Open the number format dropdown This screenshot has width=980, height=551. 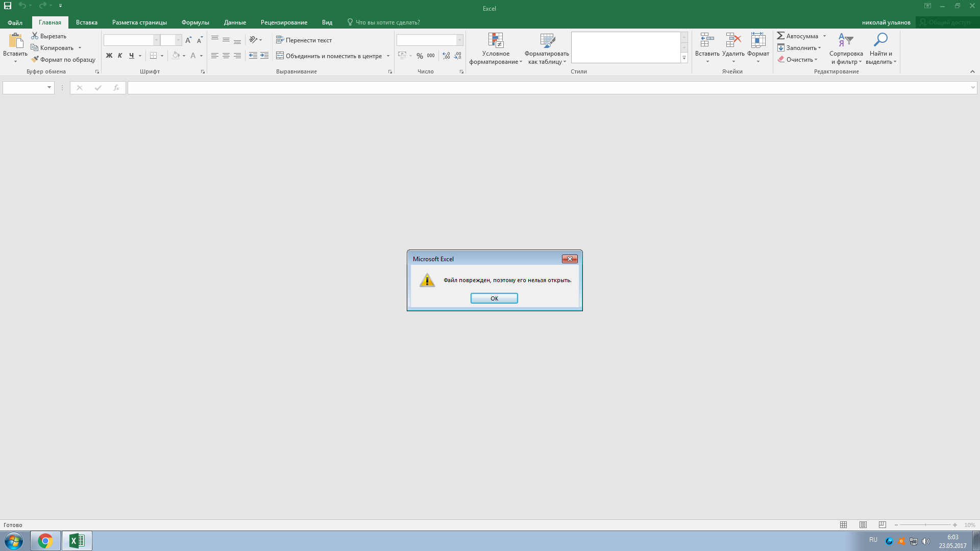tap(459, 40)
